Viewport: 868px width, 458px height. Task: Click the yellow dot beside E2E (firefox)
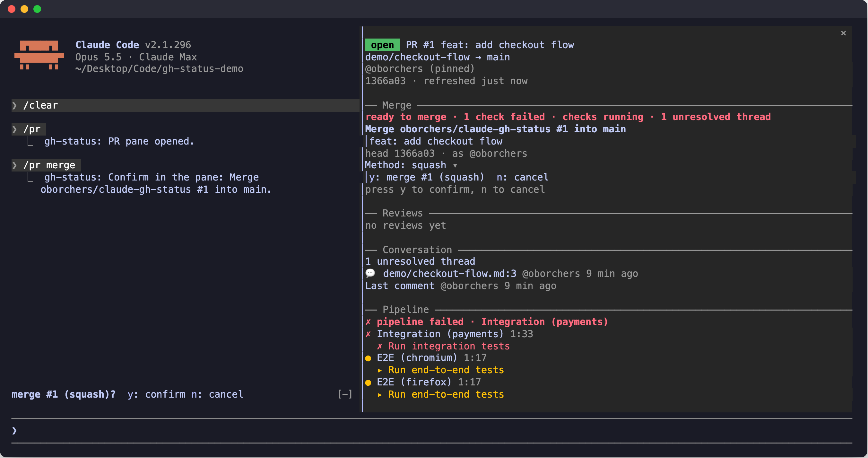(x=368, y=383)
